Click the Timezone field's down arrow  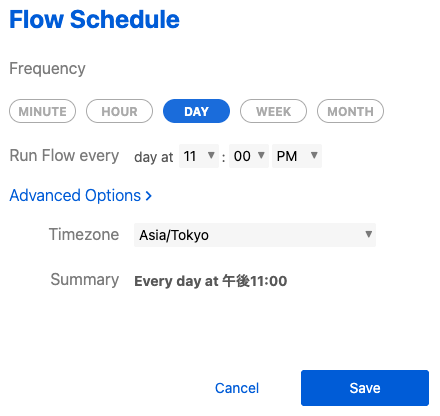(368, 234)
